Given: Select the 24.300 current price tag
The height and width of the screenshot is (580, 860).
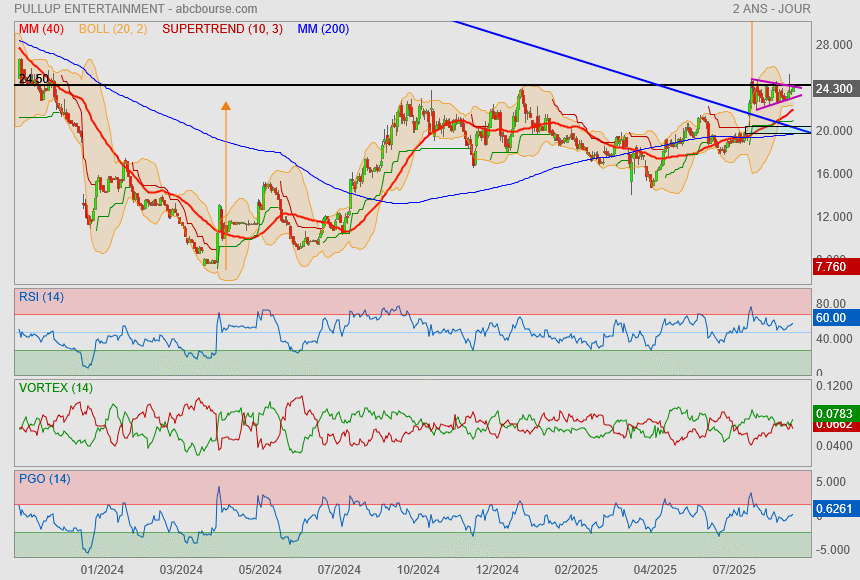Looking at the screenshot, I should coord(834,89).
